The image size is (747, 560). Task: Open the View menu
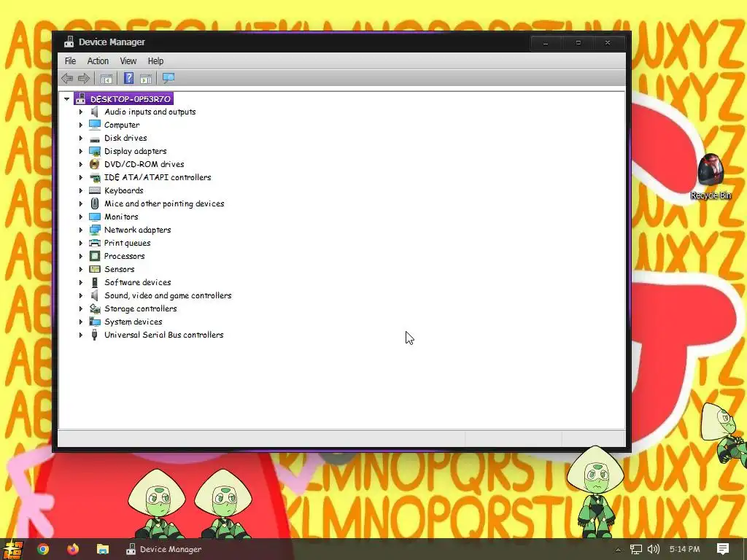point(128,61)
